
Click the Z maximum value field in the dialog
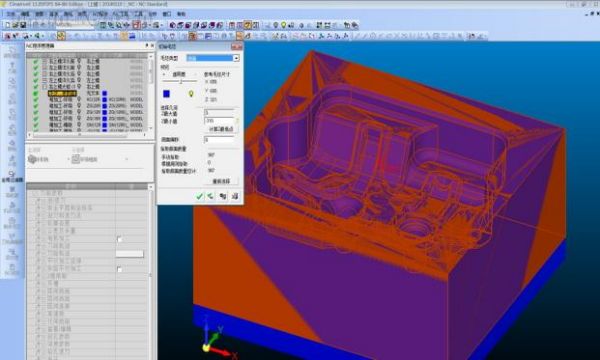(219, 113)
